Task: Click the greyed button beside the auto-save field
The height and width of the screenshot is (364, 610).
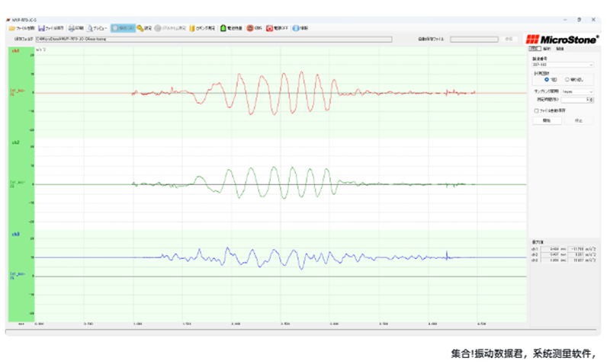Action: [x=509, y=40]
